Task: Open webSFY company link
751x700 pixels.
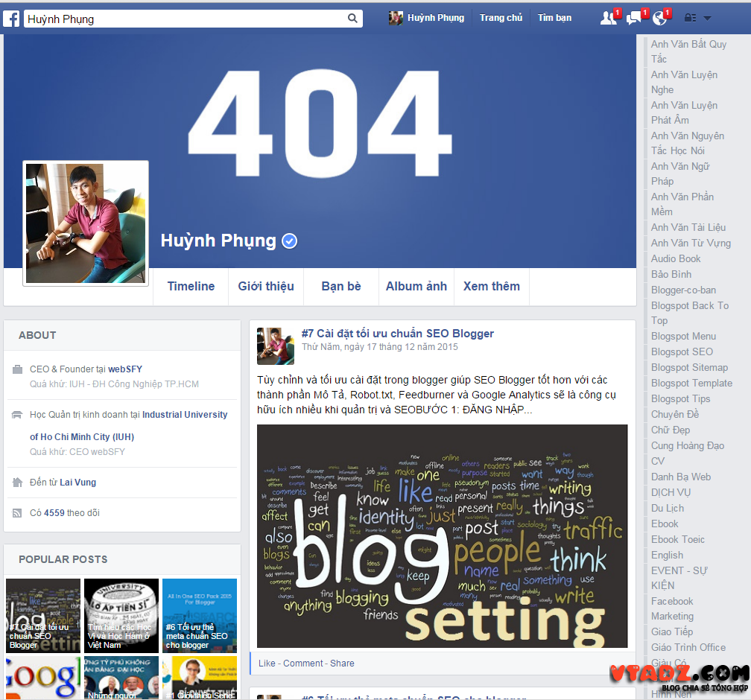Action: click(x=125, y=369)
